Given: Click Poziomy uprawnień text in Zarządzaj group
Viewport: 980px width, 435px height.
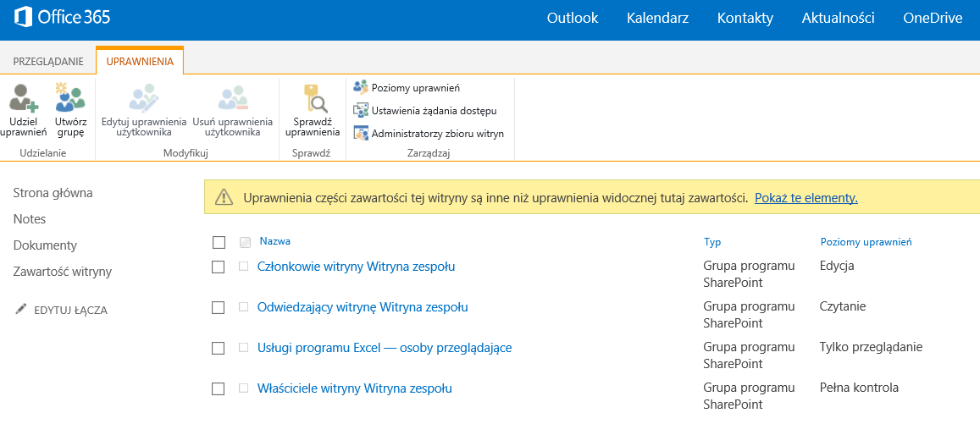Looking at the screenshot, I should point(416,88).
